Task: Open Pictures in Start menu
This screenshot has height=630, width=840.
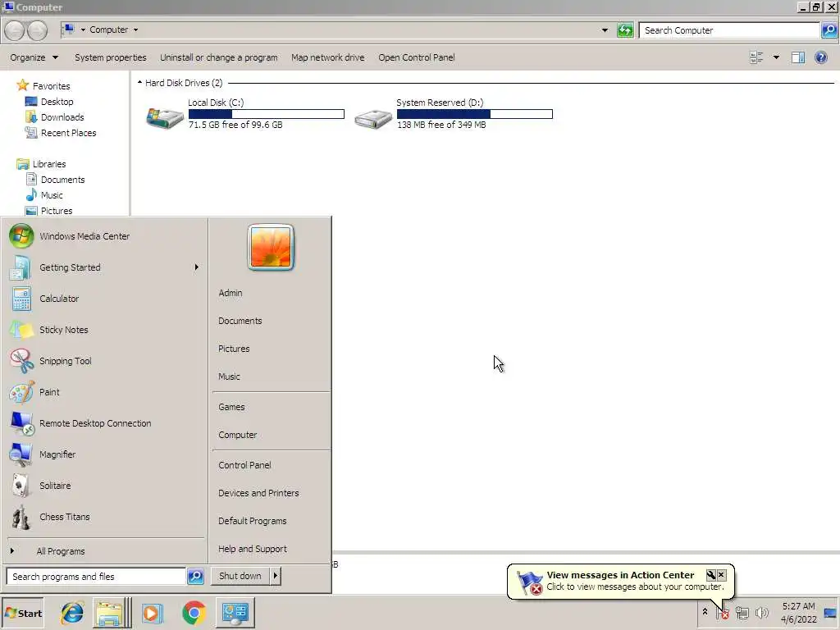Action: 234,349
